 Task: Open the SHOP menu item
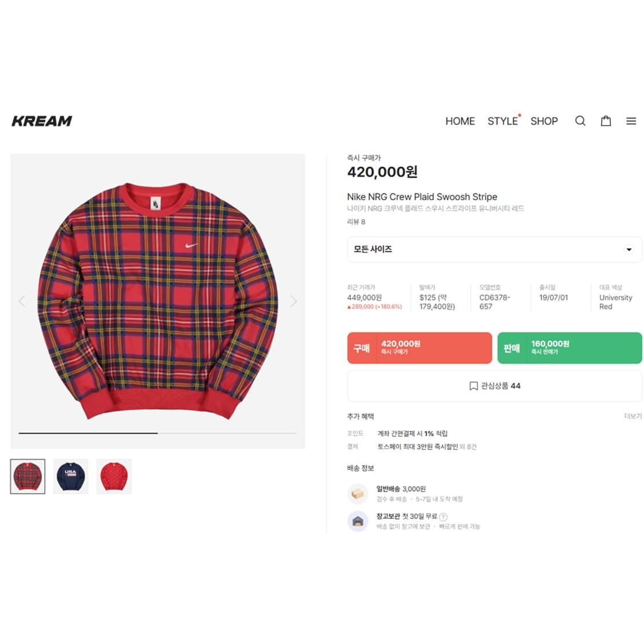pos(544,121)
